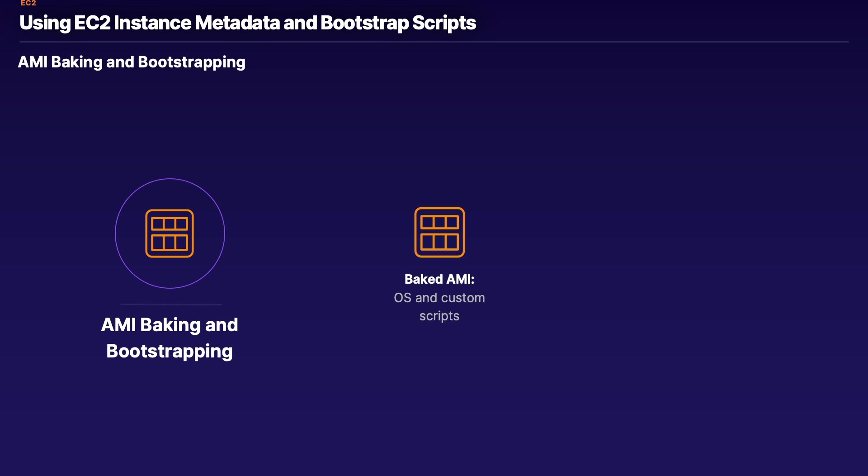Click the large 'Bootstrapping' word below the circle
Image resolution: width=868 pixels, height=476 pixels.
point(170,351)
